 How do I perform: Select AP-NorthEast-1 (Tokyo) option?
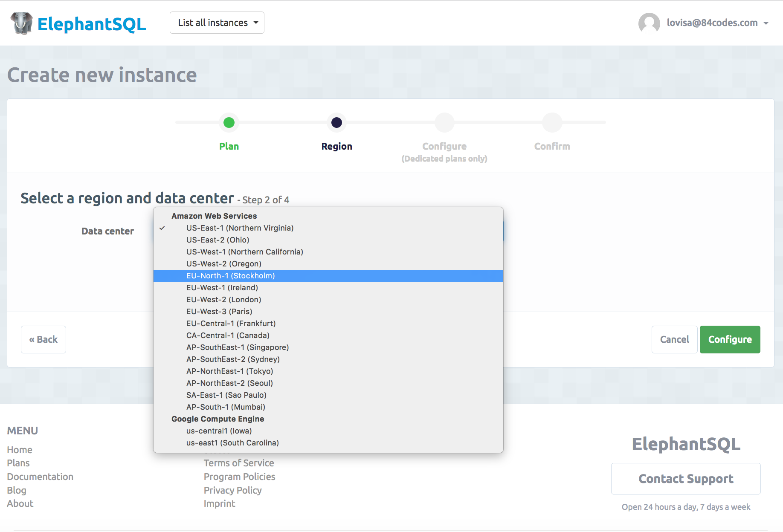click(229, 371)
